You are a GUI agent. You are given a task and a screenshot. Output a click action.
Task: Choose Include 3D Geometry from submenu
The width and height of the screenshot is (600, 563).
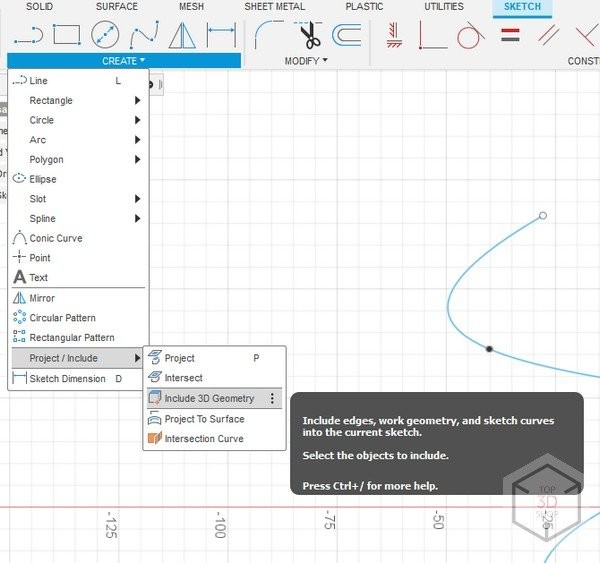pyautogui.click(x=209, y=398)
